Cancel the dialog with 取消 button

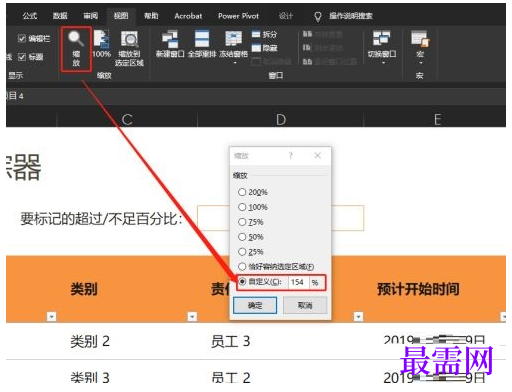(305, 305)
